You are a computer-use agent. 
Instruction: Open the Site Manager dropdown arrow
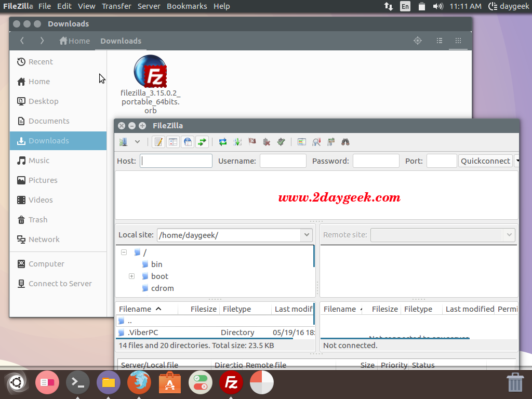[x=137, y=142]
